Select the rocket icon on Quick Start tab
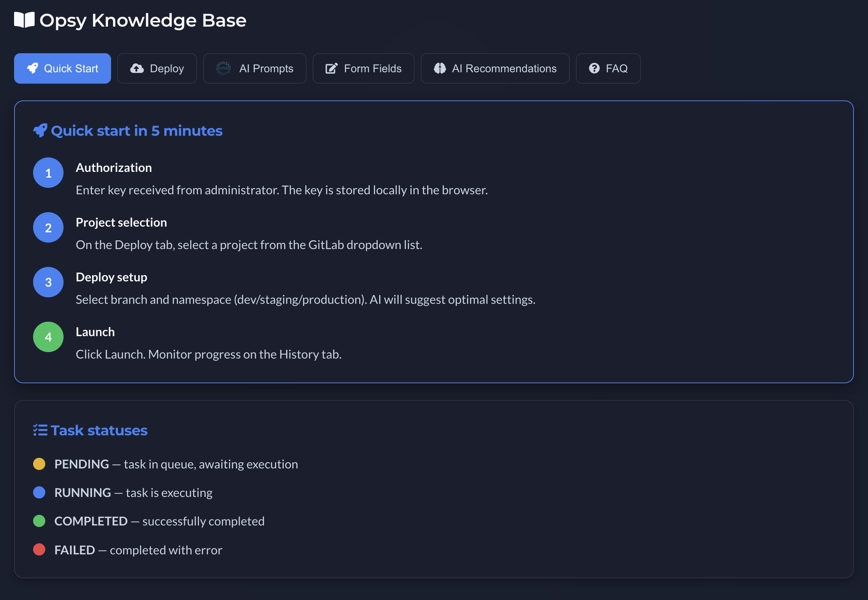 tap(33, 68)
